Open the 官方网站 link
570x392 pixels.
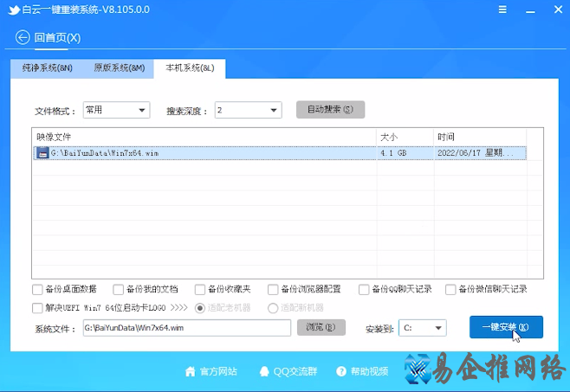pos(218,371)
